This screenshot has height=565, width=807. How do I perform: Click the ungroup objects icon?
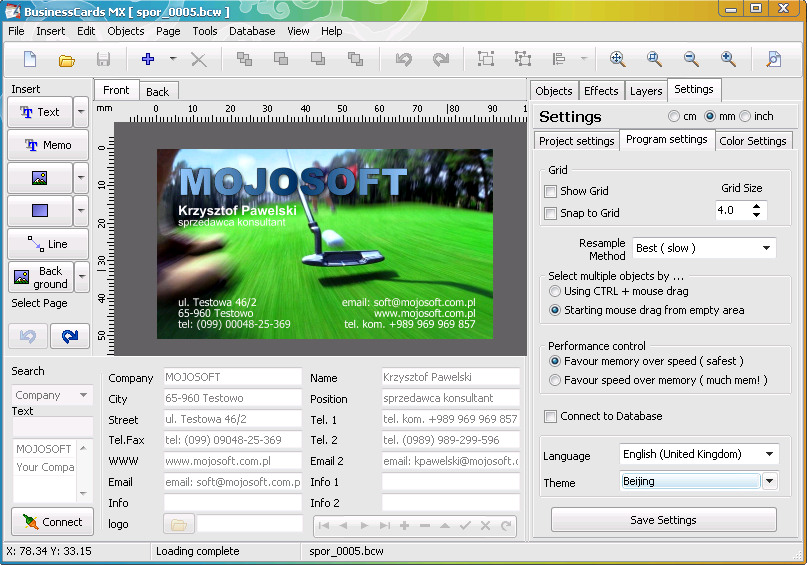(523, 59)
